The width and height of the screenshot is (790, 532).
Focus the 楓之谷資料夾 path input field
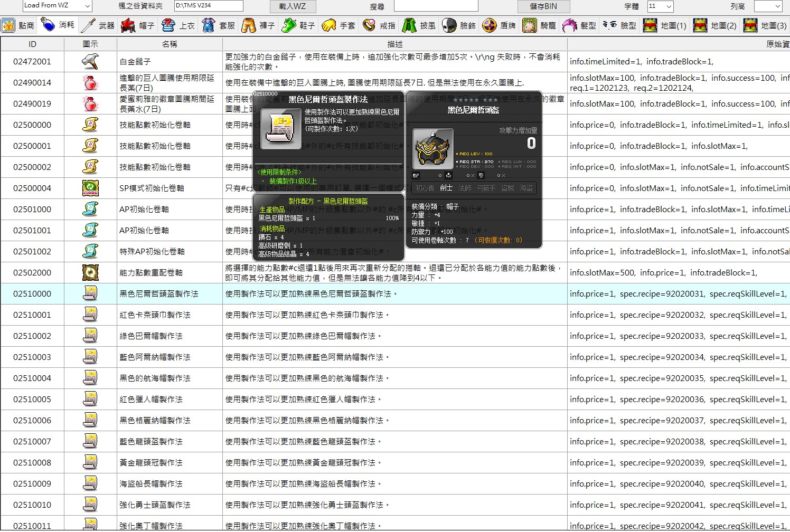[x=209, y=6]
